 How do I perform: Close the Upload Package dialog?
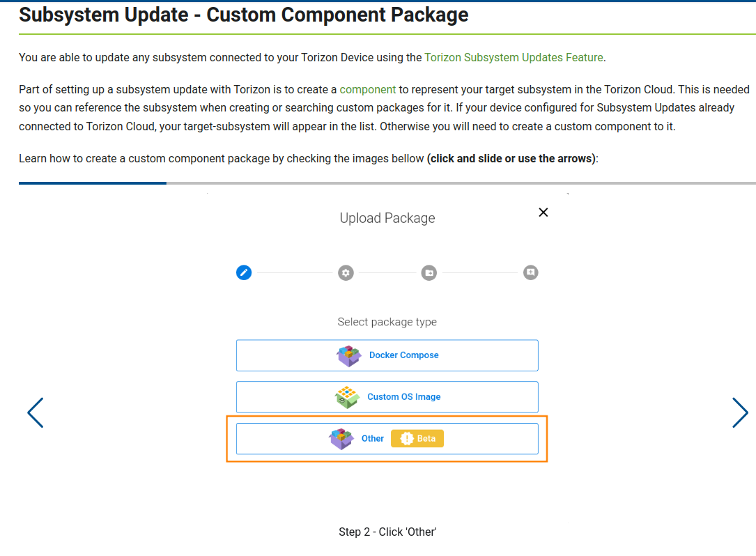[543, 213]
